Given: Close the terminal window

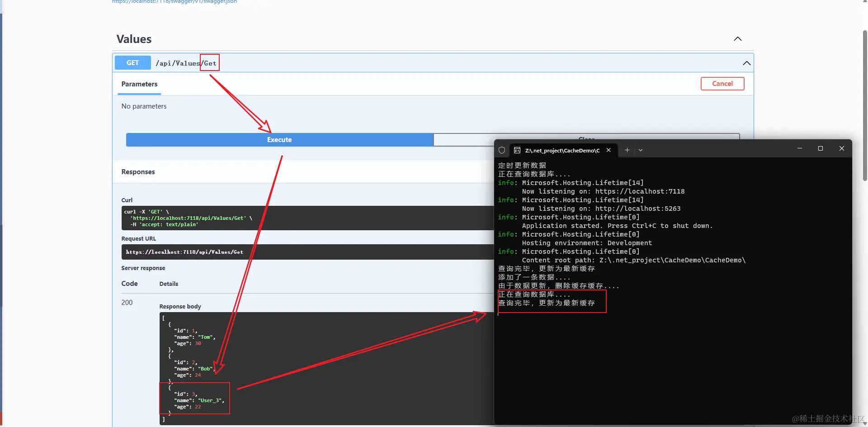Looking at the screenshot, I should pyautogui.click(x=842, y=148).
